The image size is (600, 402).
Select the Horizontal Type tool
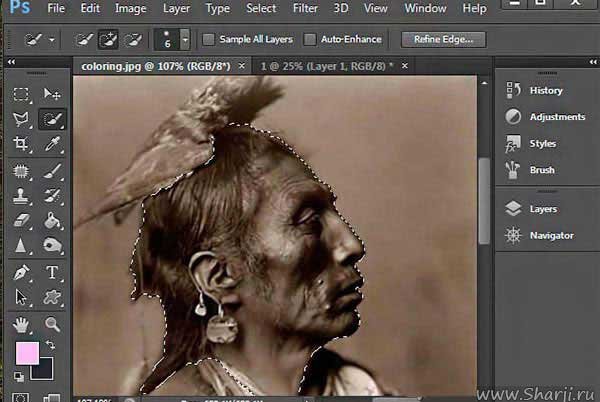click(52, 272)
